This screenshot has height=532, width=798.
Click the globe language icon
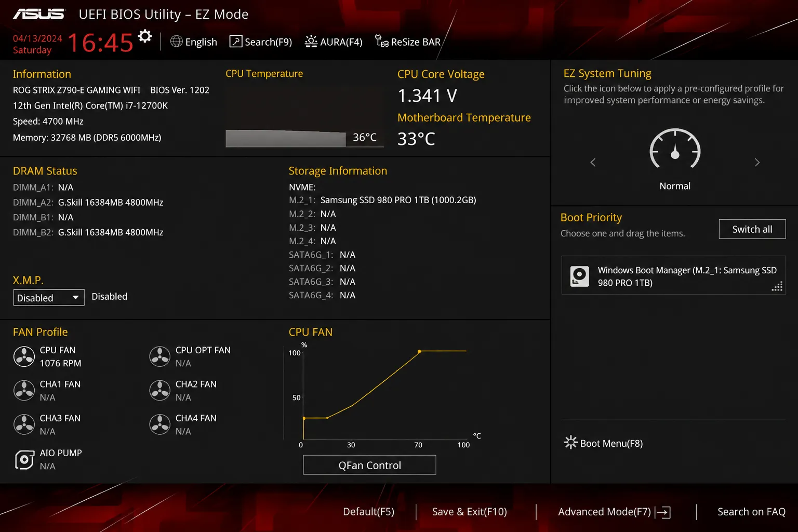(x=177, y=42)
